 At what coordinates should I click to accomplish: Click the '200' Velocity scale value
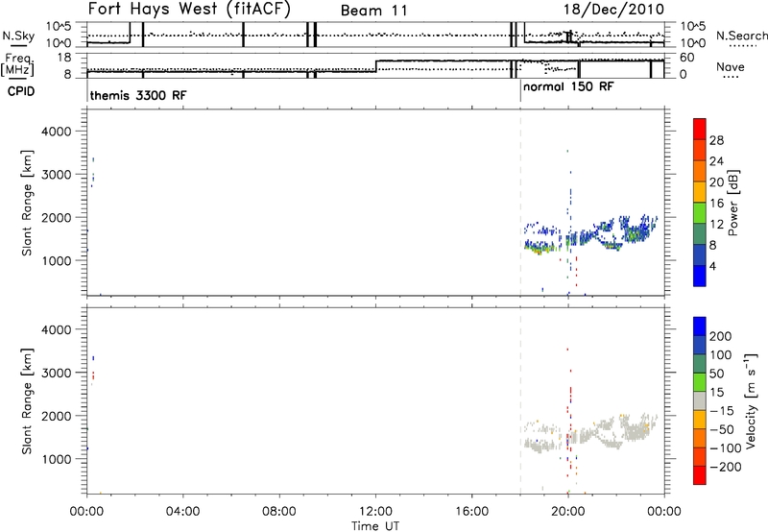(x=721, y=336)
